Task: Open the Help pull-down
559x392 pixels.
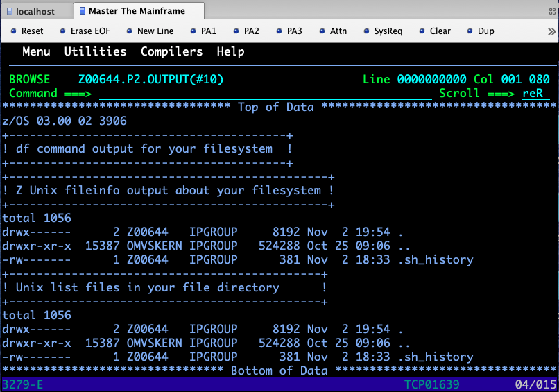Action: tap(231, 52)
